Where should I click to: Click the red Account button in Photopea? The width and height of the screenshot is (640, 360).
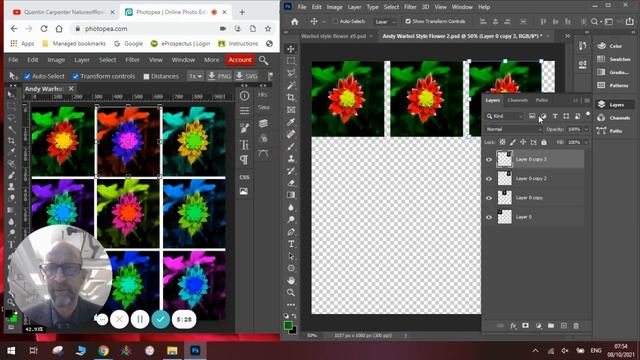240,60
